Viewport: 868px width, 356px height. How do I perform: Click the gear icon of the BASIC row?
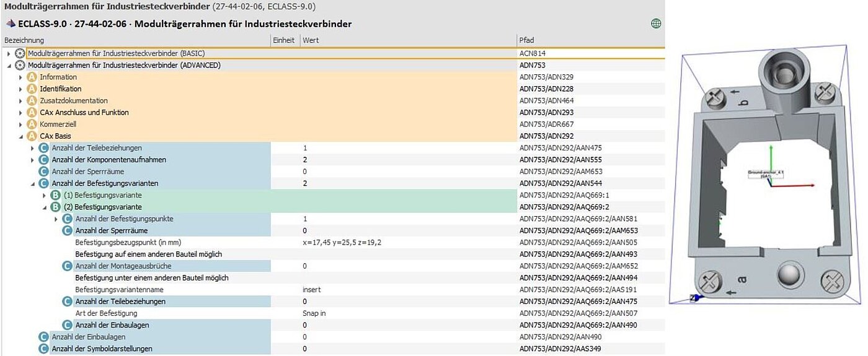pos(20,53)
